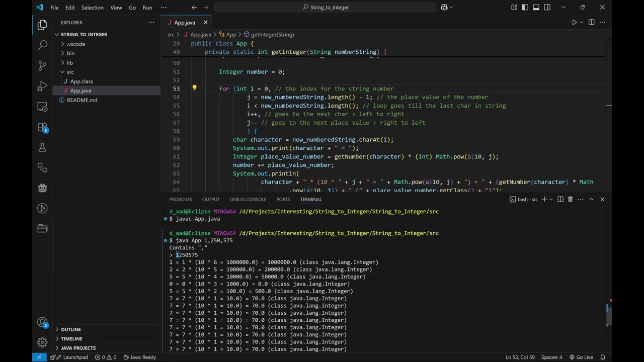Open the run button dropdown arrow
Image resolution: width=644 pixels, height=362 pixels.
pyautogui.click(x=581, y=22)
